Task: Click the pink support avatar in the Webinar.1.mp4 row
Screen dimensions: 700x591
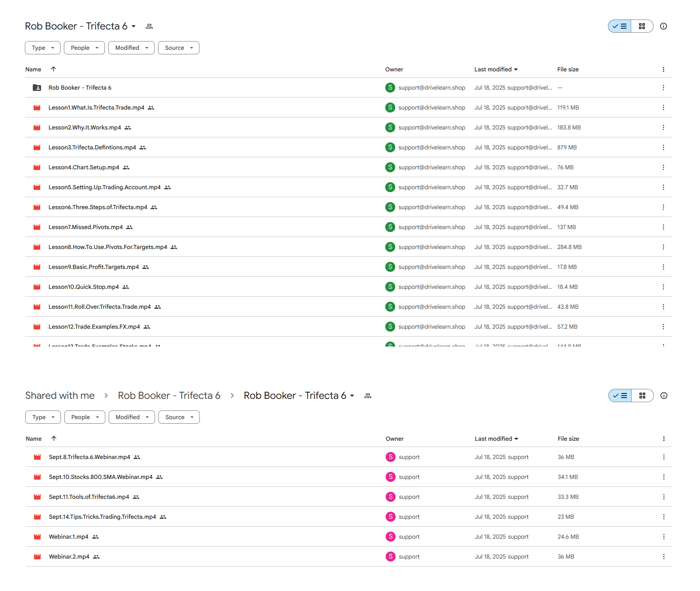Action: tap(391, 537)
